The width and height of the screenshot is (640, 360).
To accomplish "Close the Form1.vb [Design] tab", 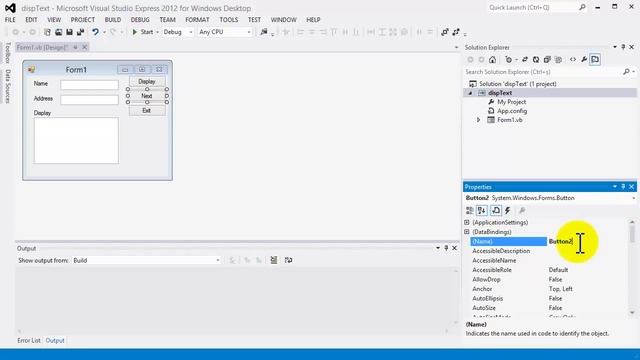I will 84,47.
